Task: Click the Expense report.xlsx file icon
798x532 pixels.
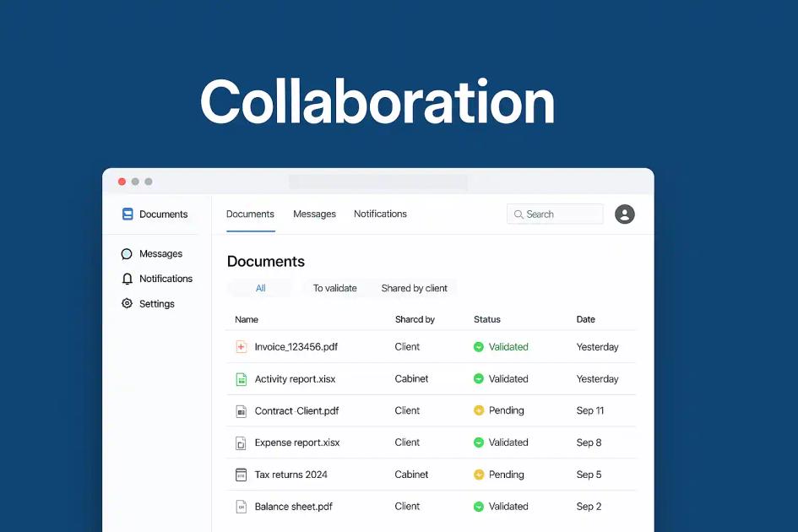Action: point(242,442)
